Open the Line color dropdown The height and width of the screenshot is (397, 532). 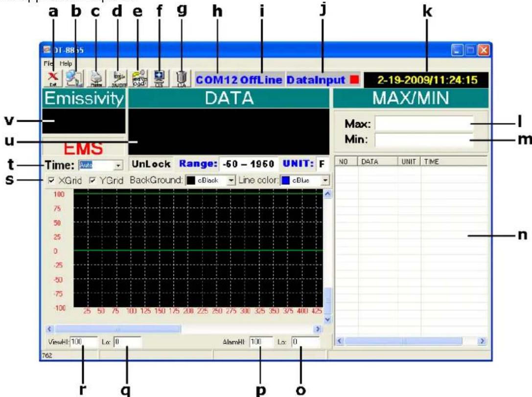click(x=325, y=180)
